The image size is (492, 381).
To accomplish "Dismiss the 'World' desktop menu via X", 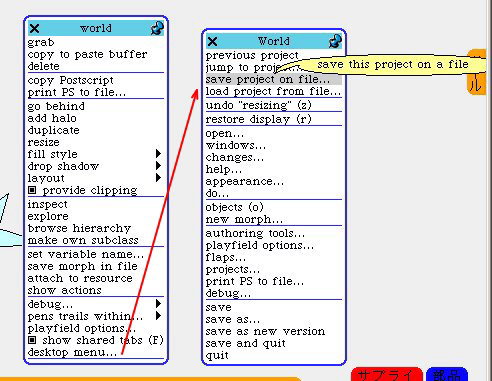I will pos(212,41).
